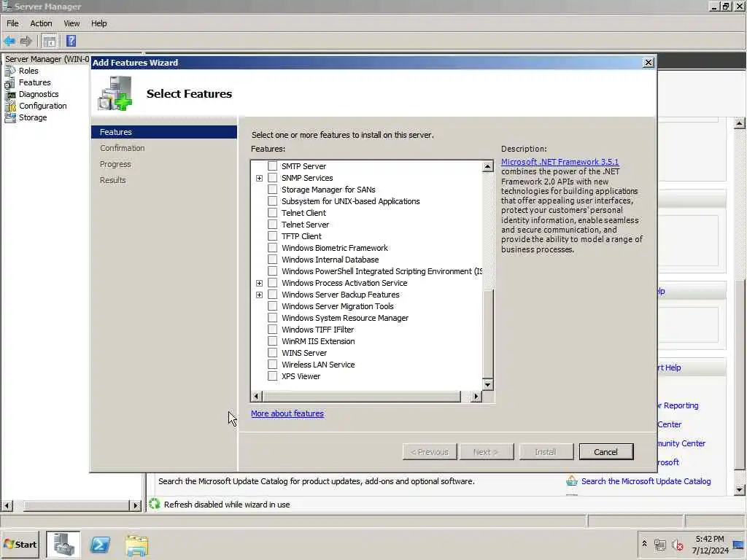Select Diagnostics node icon in the tree
Screen dimensions: 747x560
[10, 94]
